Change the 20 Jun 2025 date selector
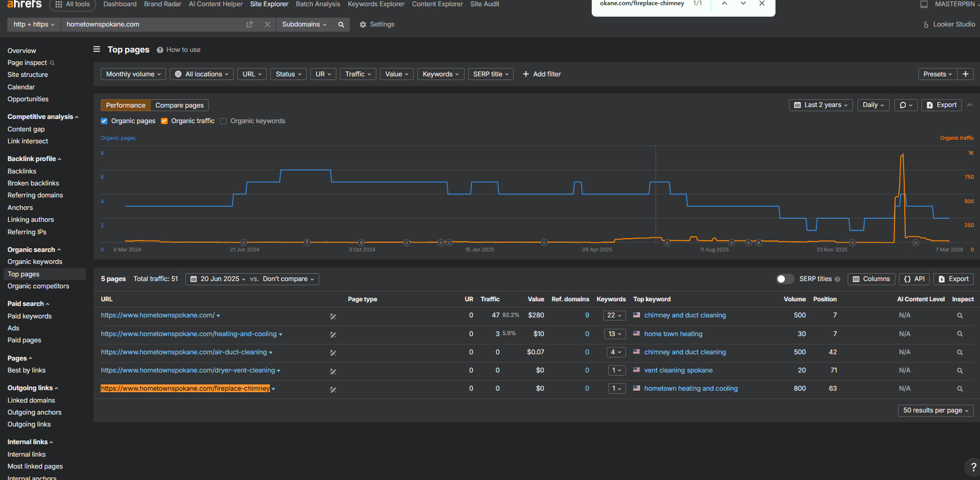Image resolution: width=980 pixels, height=480 pixels. tap(218, 279)
